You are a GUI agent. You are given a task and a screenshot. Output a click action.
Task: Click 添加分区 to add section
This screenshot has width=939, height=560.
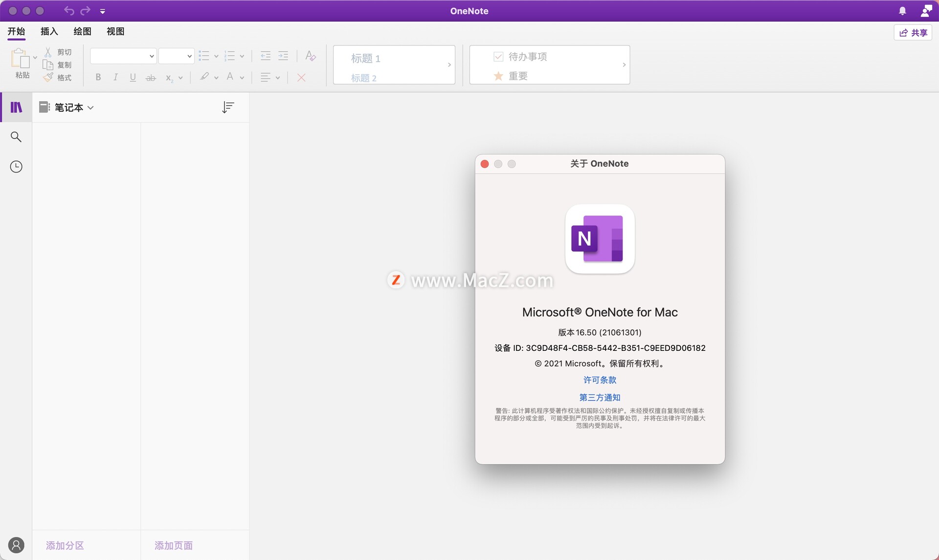[x=65, y=545]
